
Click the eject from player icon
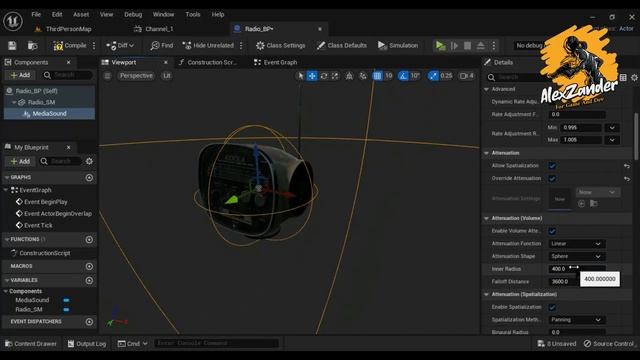[481, 45]
